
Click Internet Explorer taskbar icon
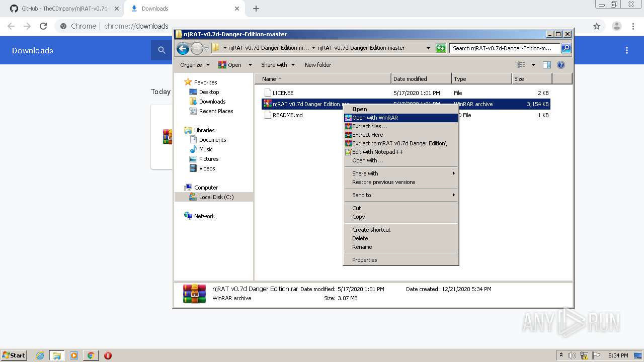[40, 355]
